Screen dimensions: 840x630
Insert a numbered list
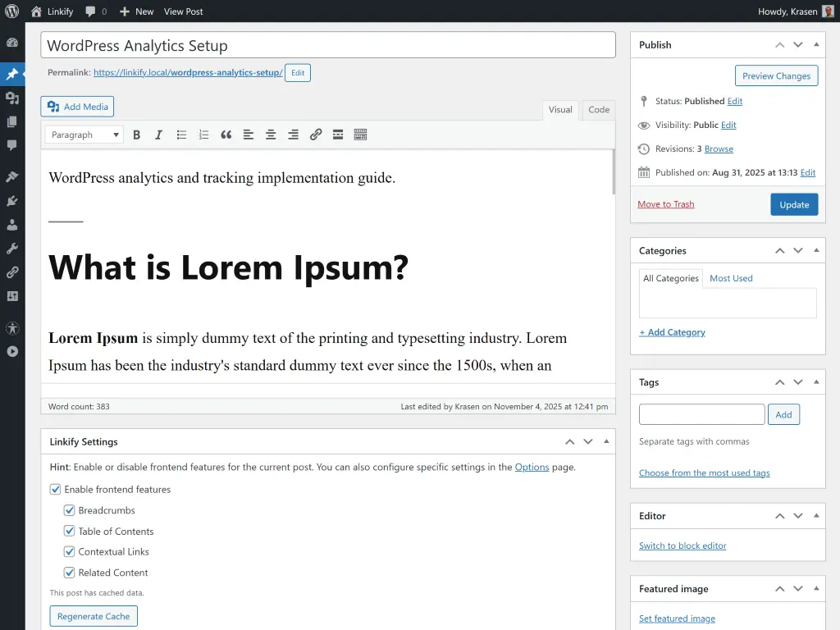(x=203, y=135)
